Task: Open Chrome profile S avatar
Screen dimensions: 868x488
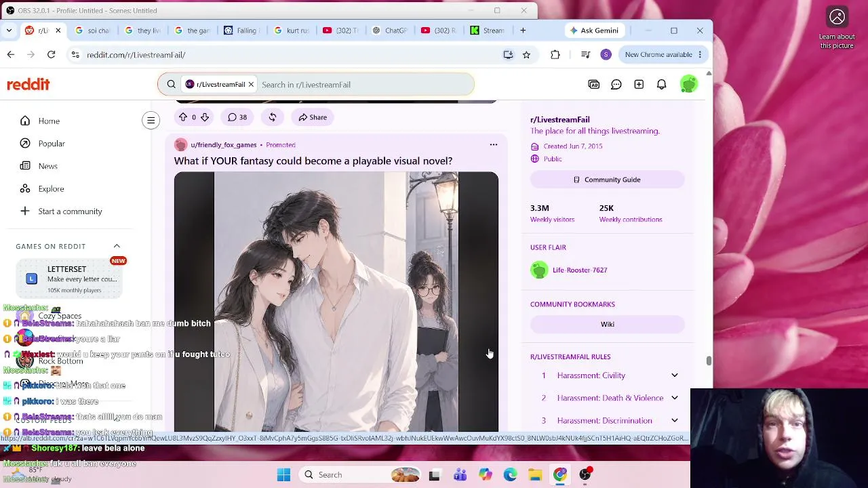Action: tap(606, 55)
